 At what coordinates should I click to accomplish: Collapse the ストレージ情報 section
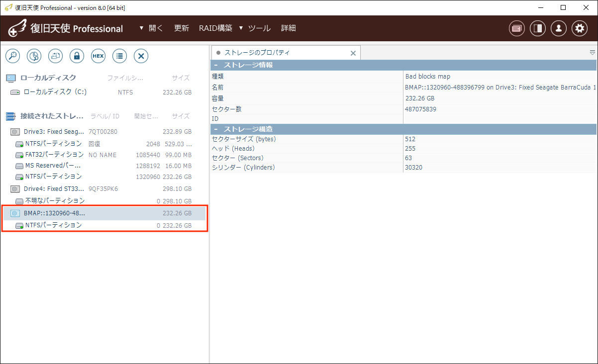[x=216, y=65]
